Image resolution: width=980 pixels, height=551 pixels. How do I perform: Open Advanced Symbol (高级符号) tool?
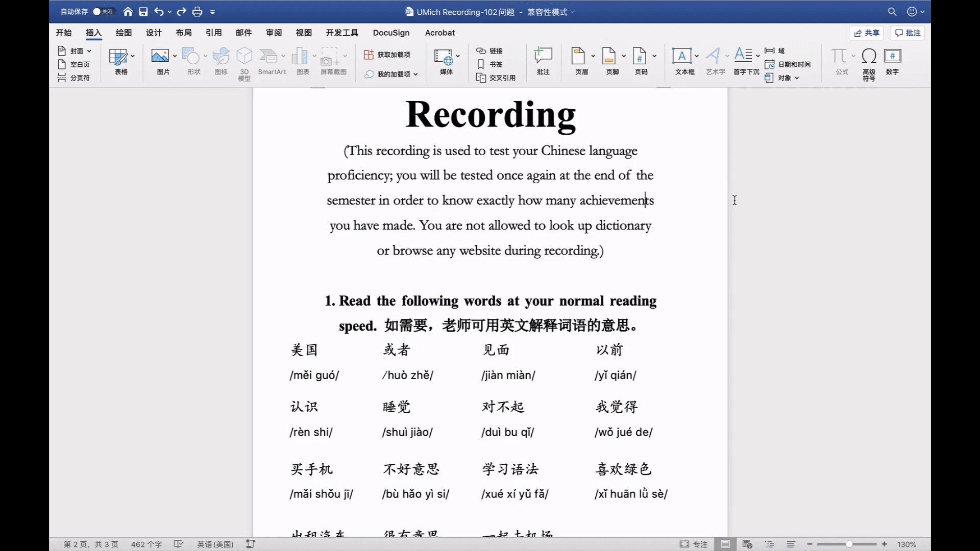point(869,56)
